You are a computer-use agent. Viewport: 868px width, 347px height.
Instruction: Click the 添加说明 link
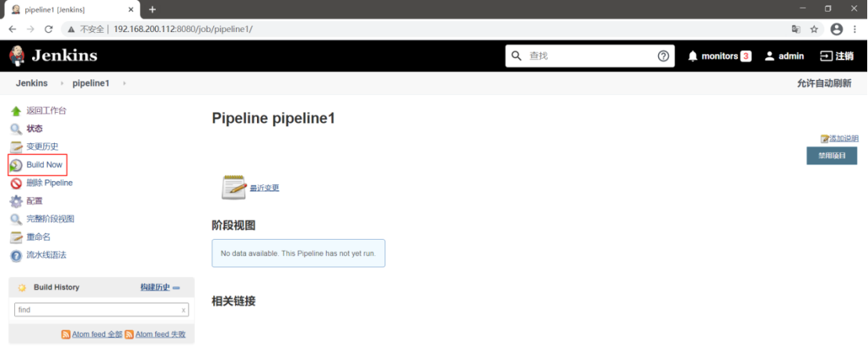pyautogui.click(x=844, y=139)
